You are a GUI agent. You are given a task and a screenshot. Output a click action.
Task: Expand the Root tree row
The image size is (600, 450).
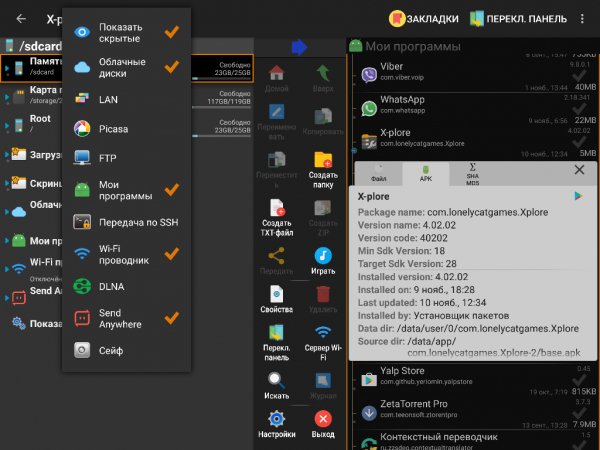7,125
